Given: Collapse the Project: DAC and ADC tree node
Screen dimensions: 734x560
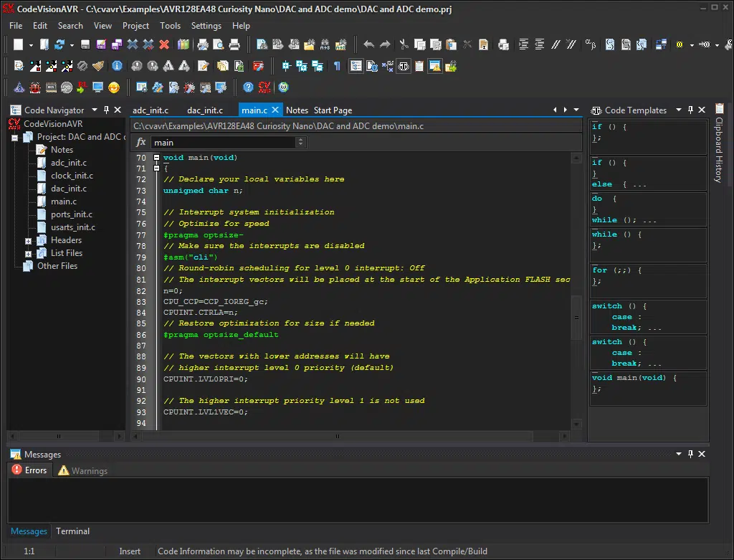Looking at the screenshot, I should pyautogui.click(x=14, y=138).
